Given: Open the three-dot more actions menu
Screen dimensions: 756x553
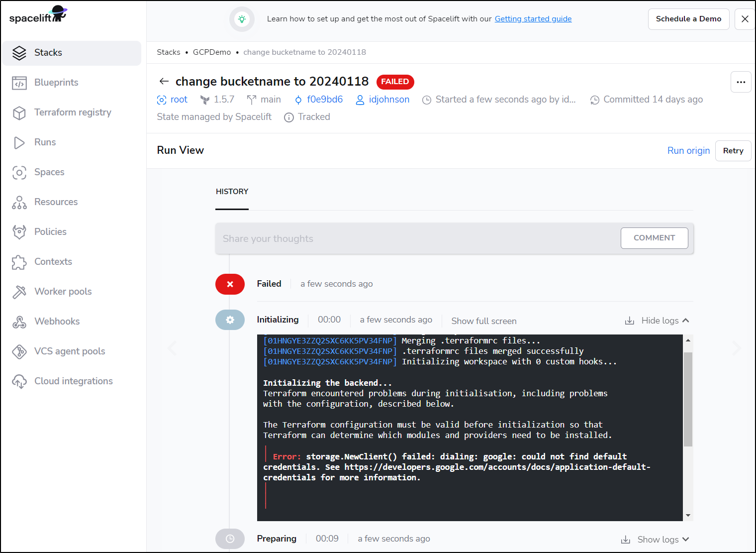Looking at the screenshot, I should tap(741, 82).
